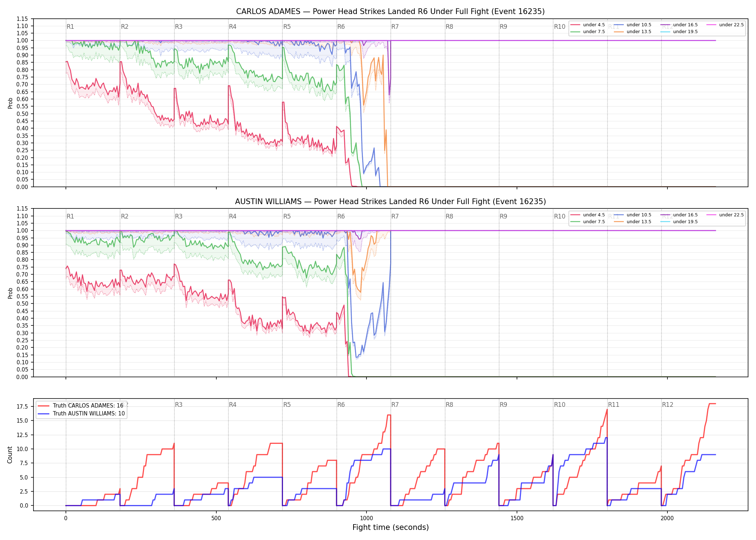The height and width of the screenshot is (540, 756).
Task: Click the R6 round marker in the Austin Williams chart
Action: coord(341,216)
